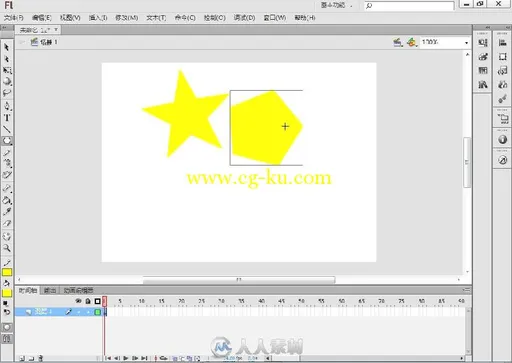Click the search field in title bar

tap(409, 6)
